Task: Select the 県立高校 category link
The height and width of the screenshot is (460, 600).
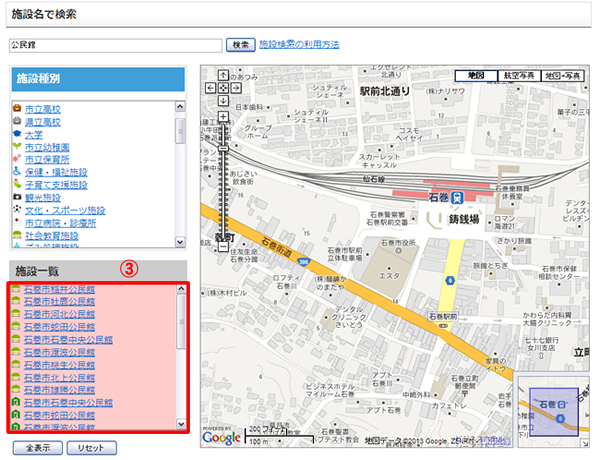Action: [43, 122]
